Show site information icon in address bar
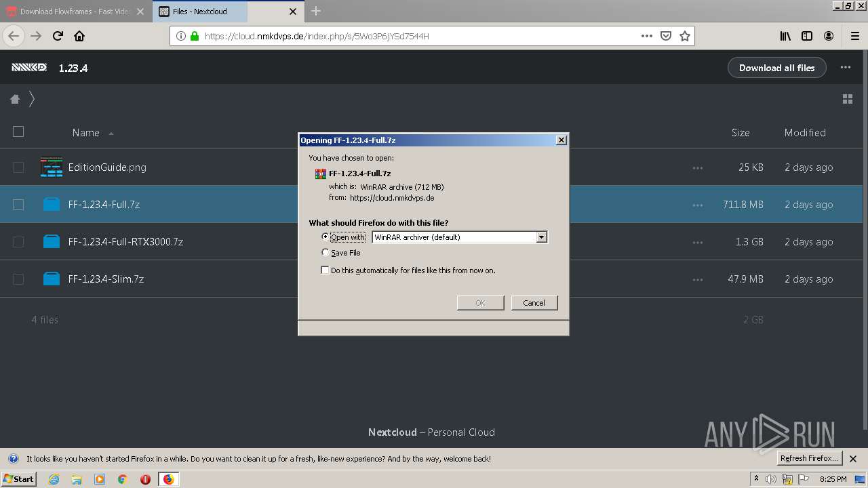868x488 pixels. [x=181, y=36]
